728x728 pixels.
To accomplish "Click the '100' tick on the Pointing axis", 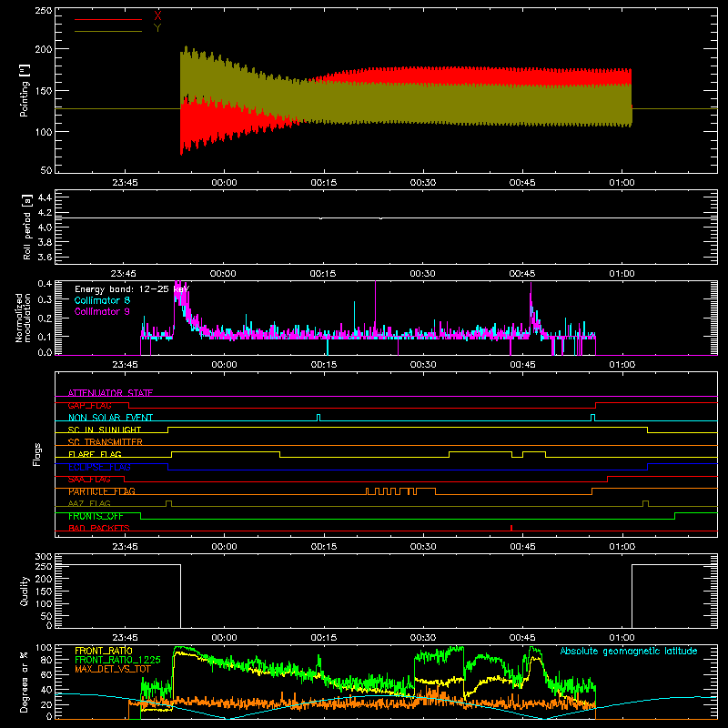I will click(44, 132).
